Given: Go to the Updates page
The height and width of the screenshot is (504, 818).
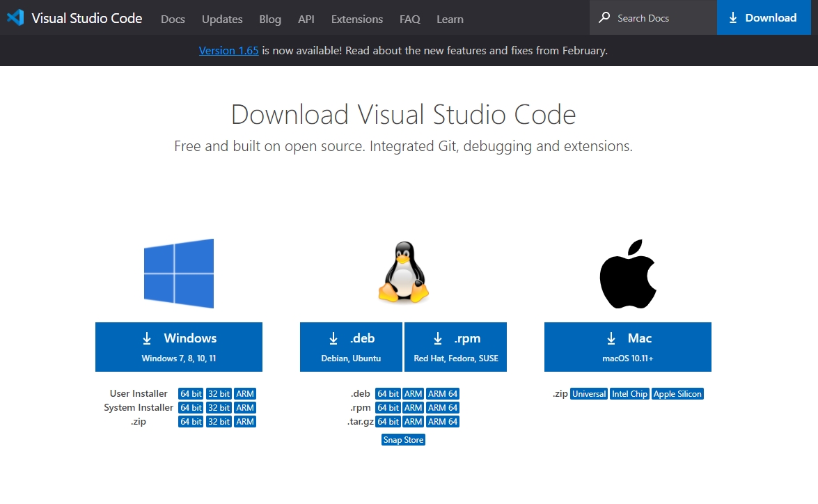Looking at the screenshot, I should click(222, 19).
